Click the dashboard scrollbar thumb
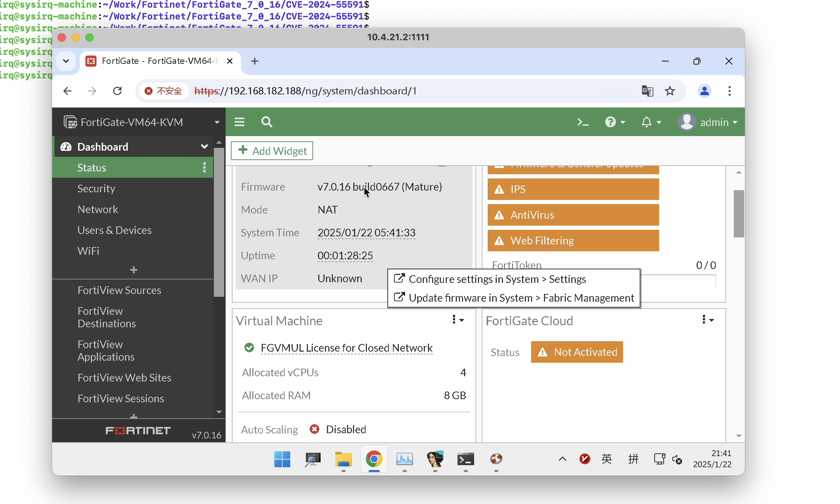 (x=739, y=213)
